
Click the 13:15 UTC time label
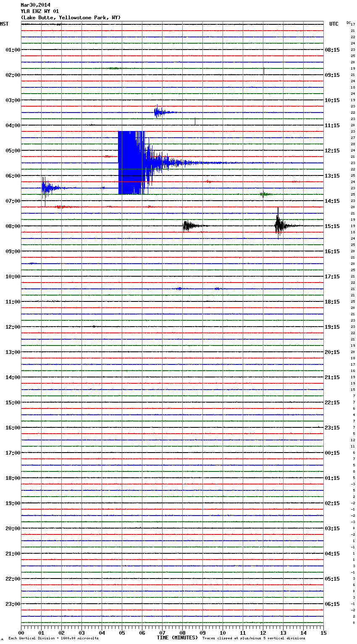pos(332,176)
